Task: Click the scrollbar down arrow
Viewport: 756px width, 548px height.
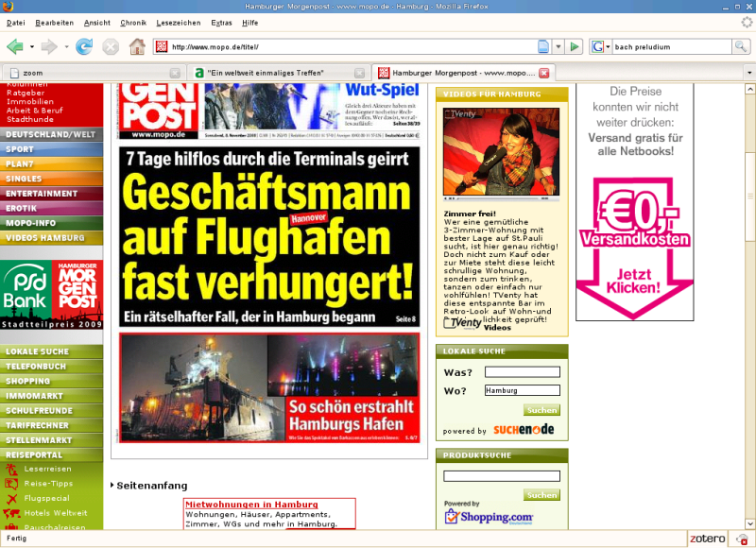Action: pos(749,523)
